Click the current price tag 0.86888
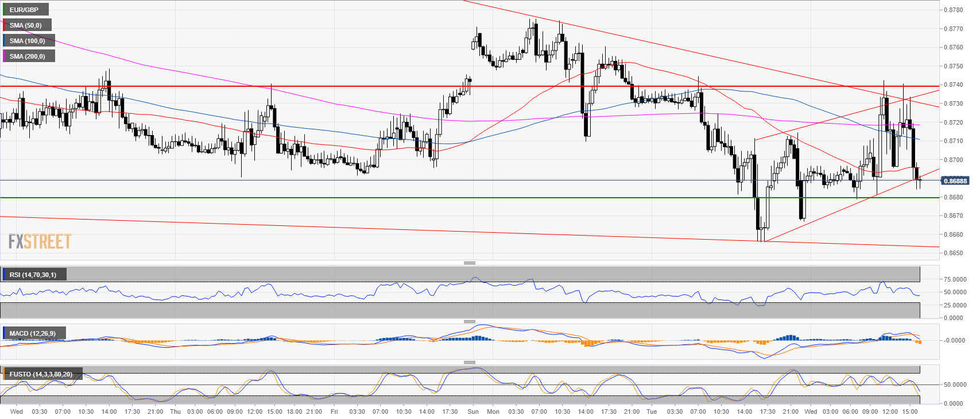The image size is (980, 419). [955, 181]
